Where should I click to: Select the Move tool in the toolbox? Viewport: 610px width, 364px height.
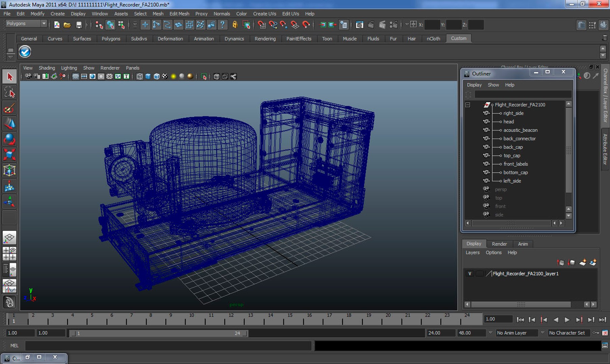click(9, 124)
